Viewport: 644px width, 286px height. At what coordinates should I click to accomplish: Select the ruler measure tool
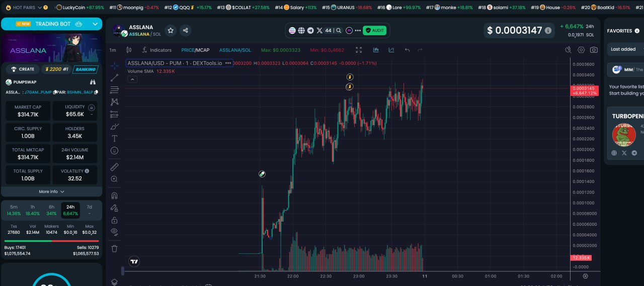[x=114, y=166]
